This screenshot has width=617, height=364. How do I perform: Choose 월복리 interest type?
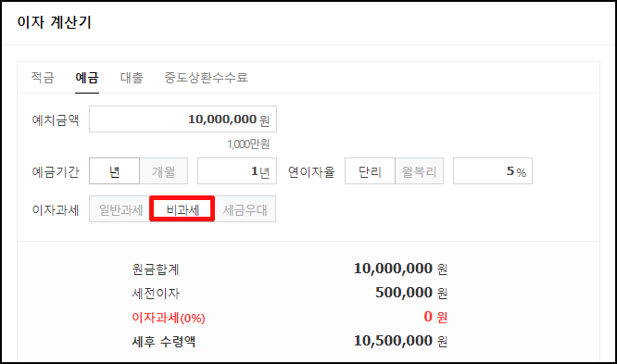[x=419, y=171]
